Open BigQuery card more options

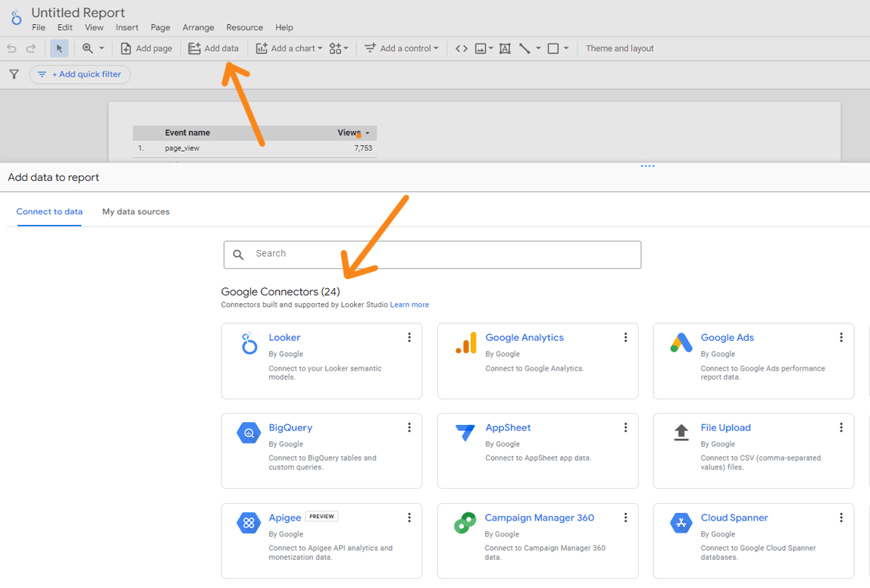coord(409,427)
